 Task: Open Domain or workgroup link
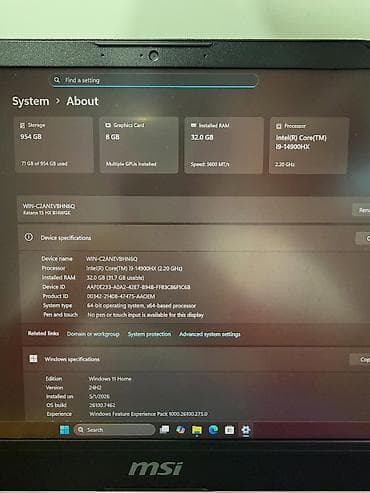click(93, 334)
